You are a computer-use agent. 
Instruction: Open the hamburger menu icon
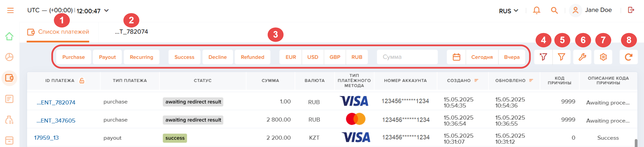click(10, 11)
